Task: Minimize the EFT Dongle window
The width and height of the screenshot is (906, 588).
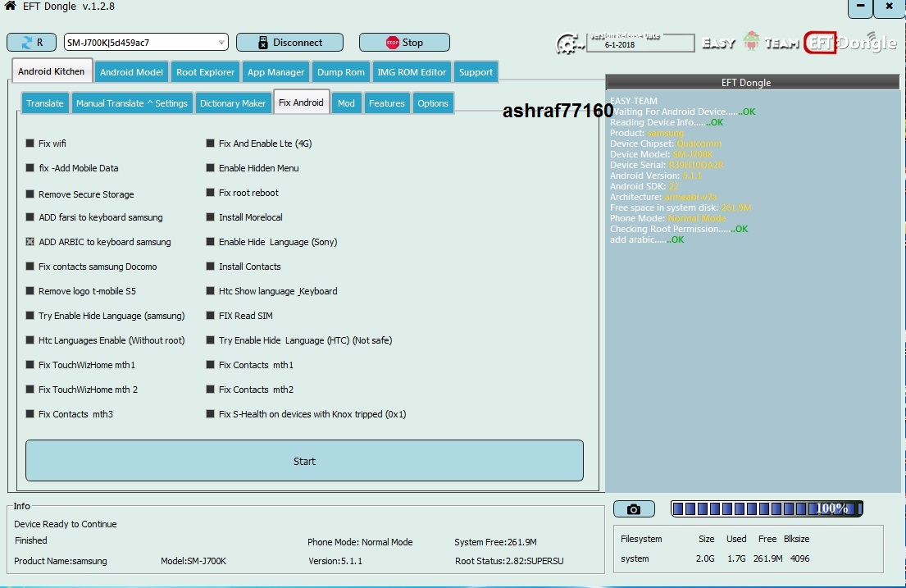Action: [860, 7]
